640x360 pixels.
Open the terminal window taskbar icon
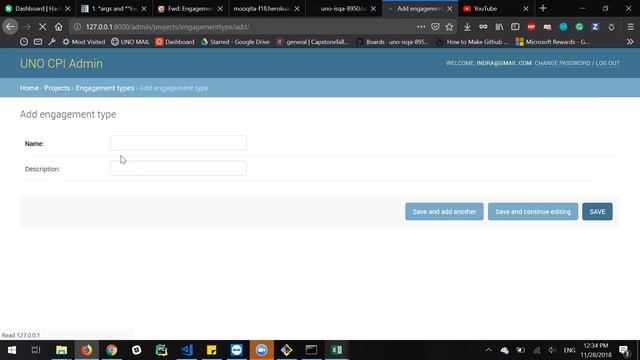[x=311, y=350]
